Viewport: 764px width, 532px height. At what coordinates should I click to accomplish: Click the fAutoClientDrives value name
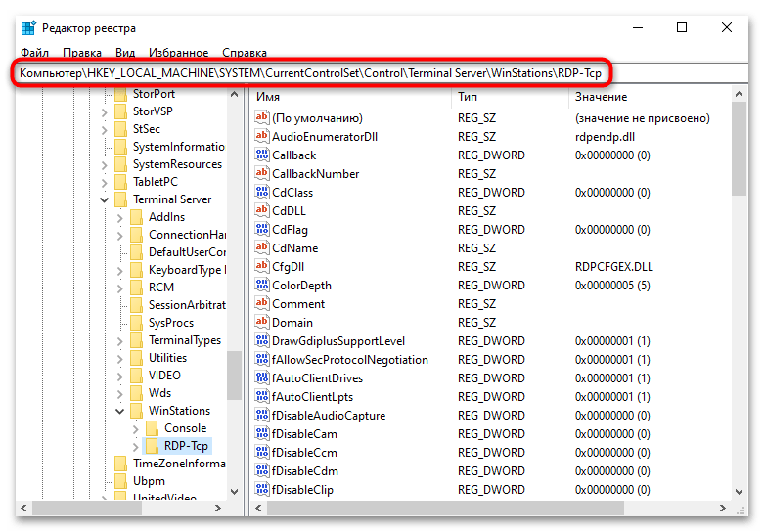point(317,378)
